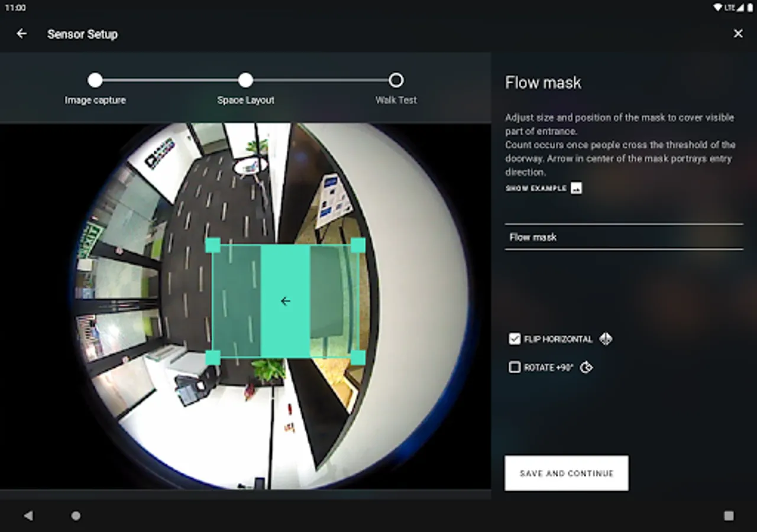
Task: Tap the Android back navigation button
Action: coord(28,516)
